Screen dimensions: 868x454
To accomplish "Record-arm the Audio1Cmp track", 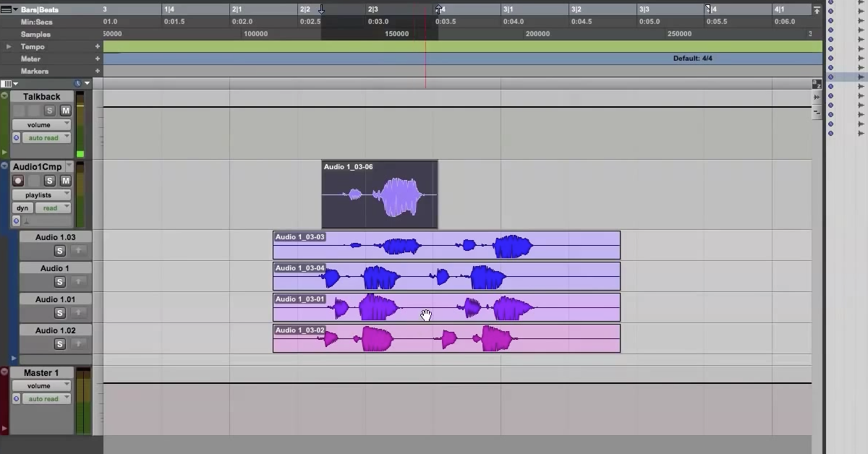I will [x=18, y=181].
